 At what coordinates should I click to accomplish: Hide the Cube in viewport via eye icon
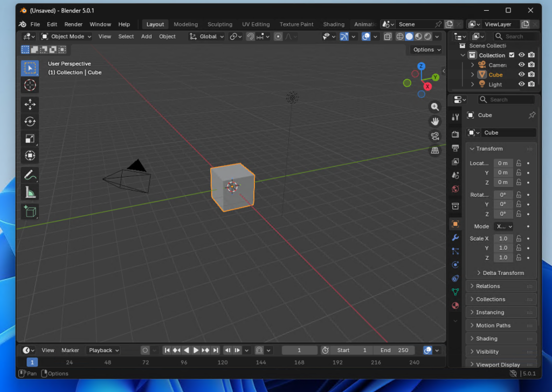(x=521, y=75)
